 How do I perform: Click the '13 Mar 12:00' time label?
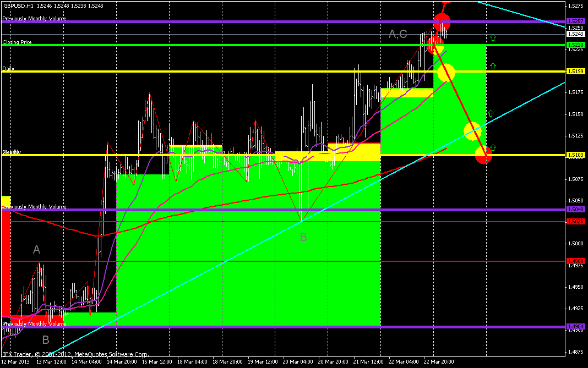(51, 361)
